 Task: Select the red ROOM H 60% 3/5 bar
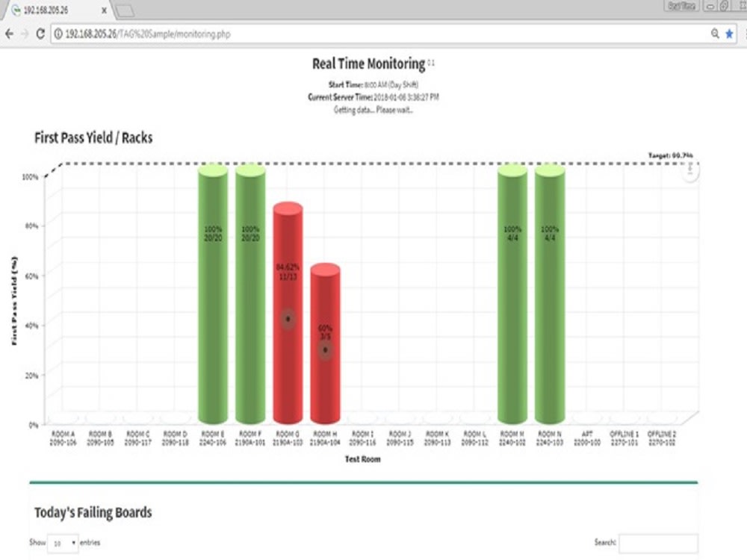[x=325, y=343]
